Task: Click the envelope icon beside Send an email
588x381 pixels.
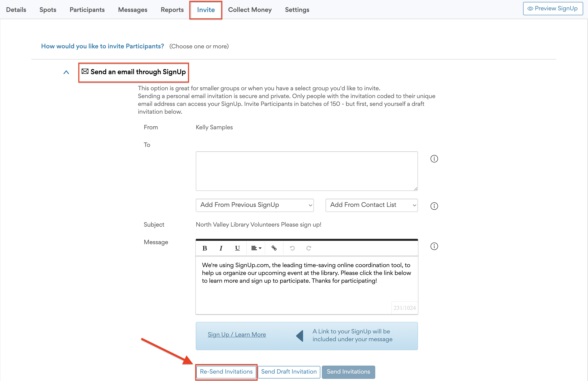Action: 85,71
